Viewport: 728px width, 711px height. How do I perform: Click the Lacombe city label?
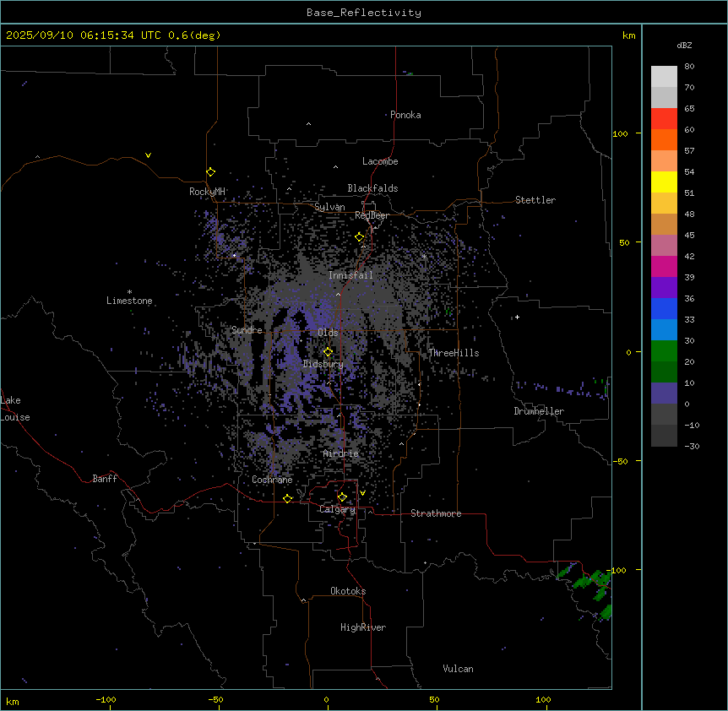(x=380, y=161)
